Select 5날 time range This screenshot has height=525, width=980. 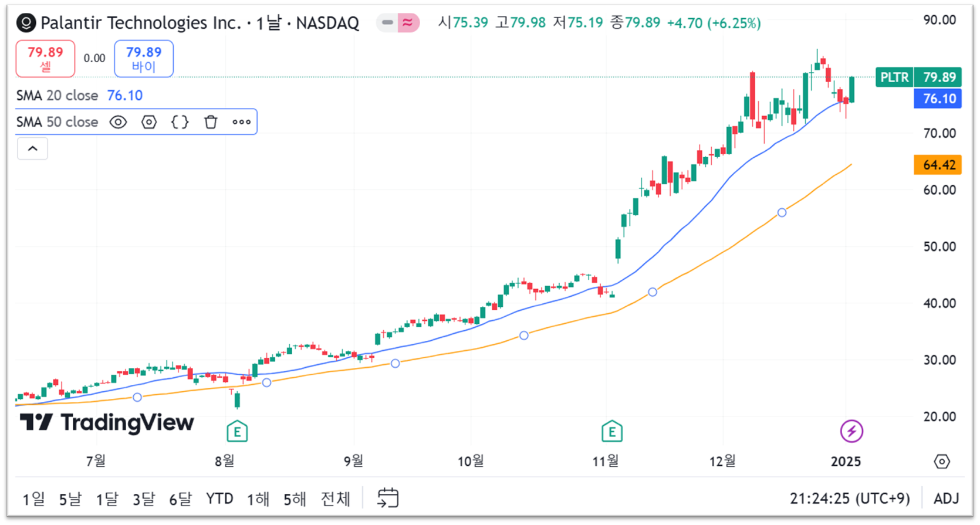coord(70,499)
